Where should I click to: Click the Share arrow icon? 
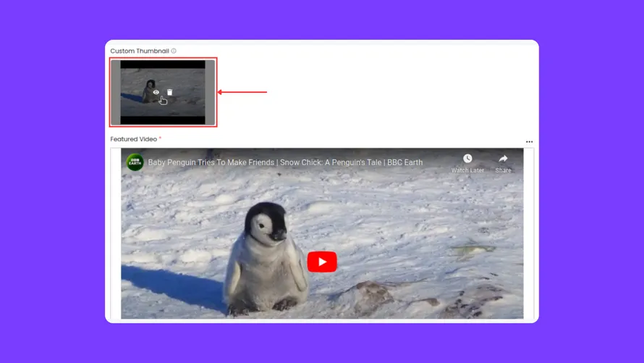(503, 159)
